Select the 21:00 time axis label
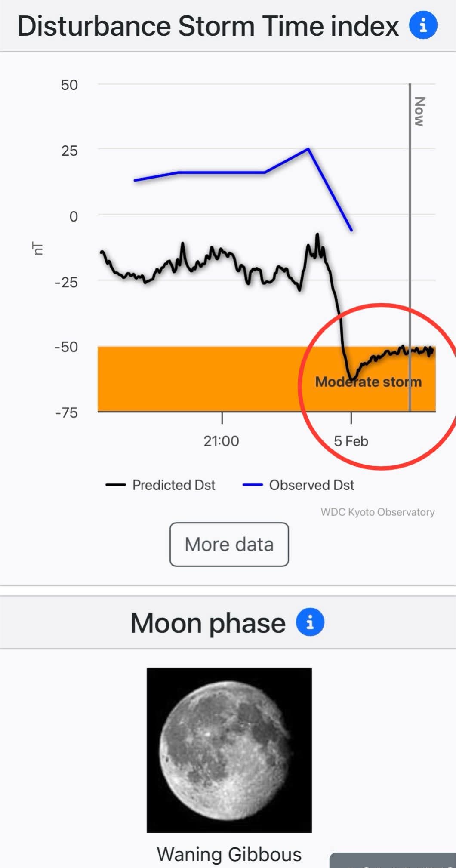Viewport: 456px width, 868px height. [x=221, y=441]
